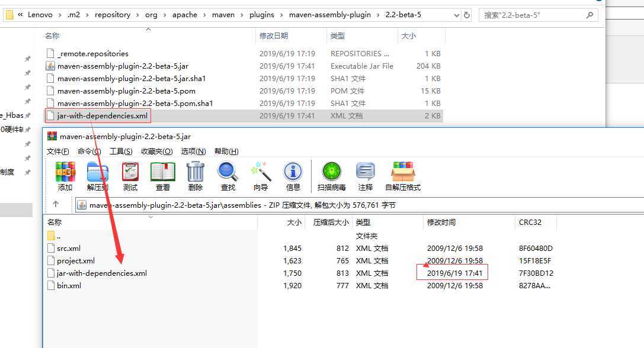Click the Delete (删除) trash can icon
The height and width of the screenshot is (348, 644).
pyautogui.click(x=196, y=172)
